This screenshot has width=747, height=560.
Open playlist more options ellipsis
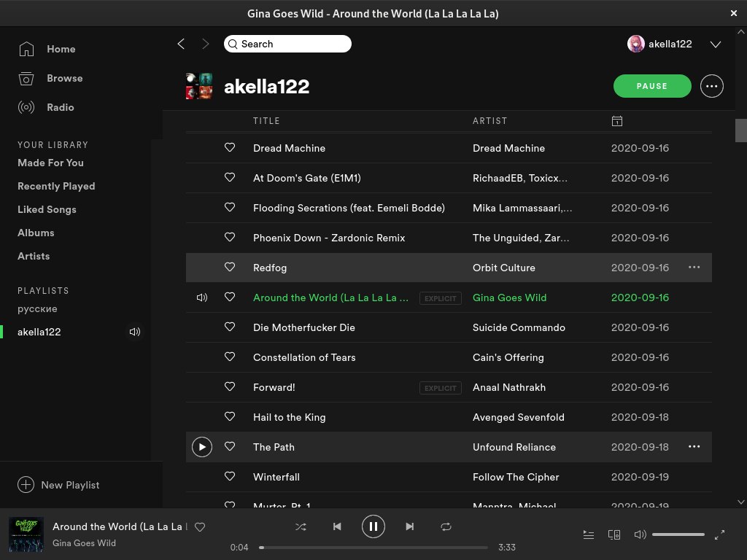pyautogui.click(x=712, y=86)
